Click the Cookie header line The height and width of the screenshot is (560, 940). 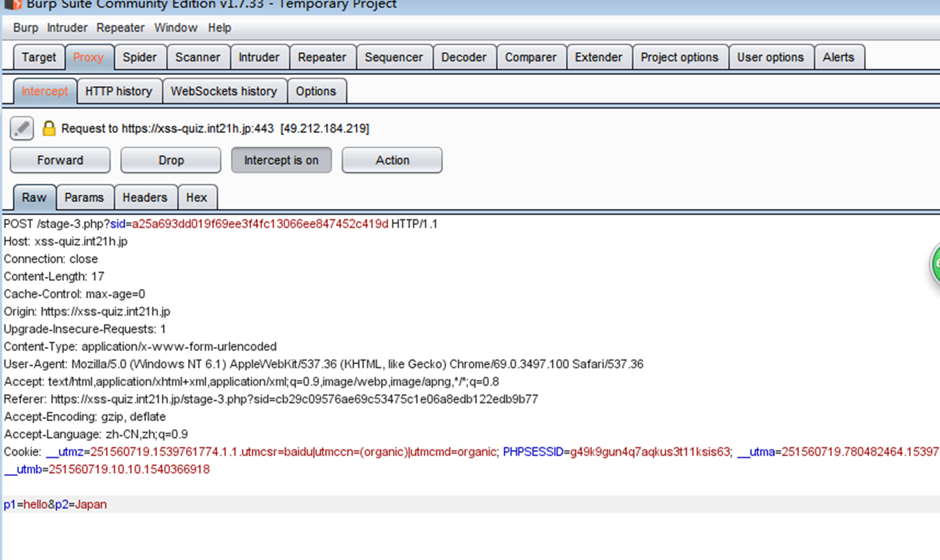471,451
